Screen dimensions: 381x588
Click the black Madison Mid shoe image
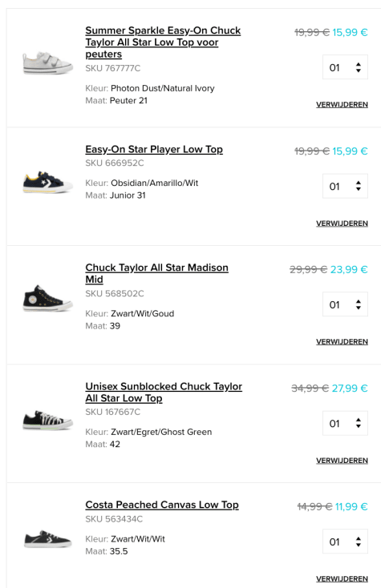47,299
